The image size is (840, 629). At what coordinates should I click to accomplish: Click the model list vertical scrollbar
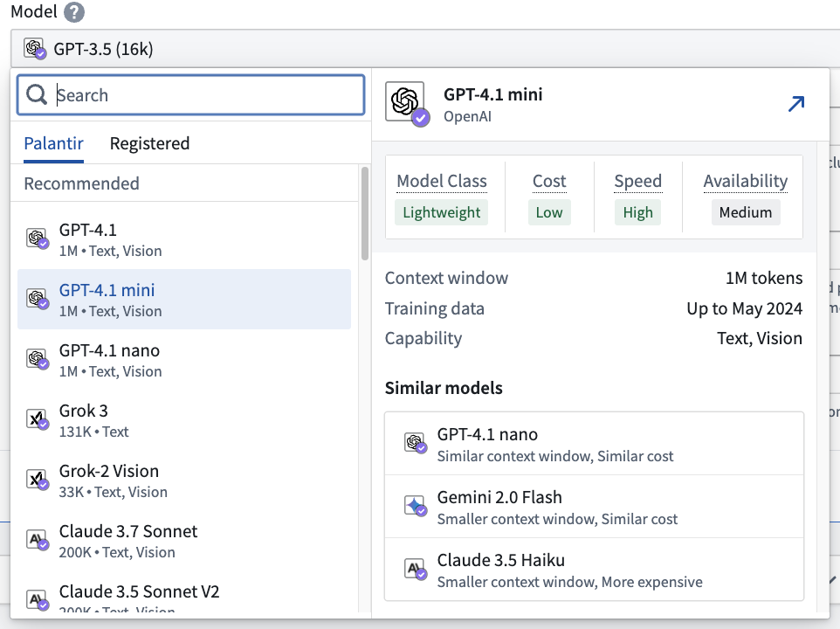coord(365,214)
